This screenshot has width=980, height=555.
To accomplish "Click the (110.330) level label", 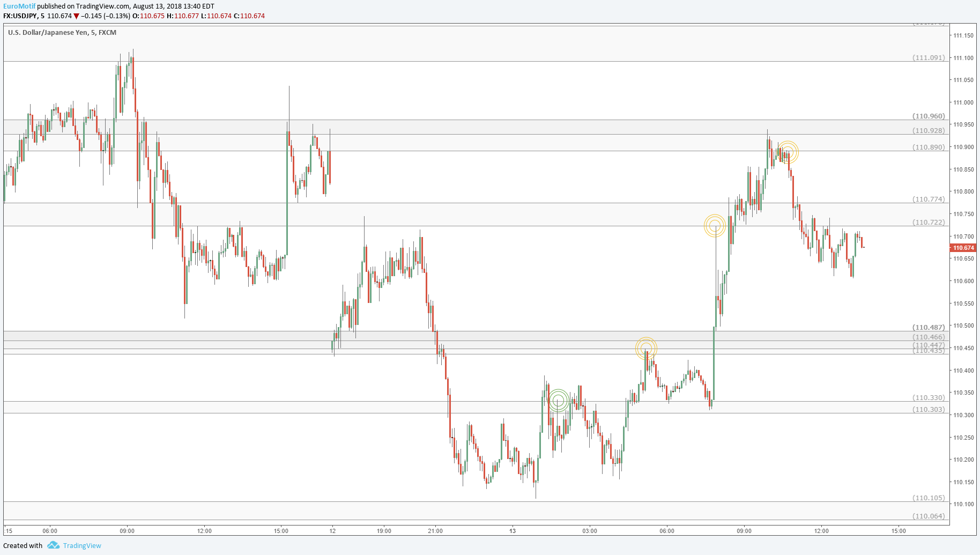I will pyautogui.click(x=929, y=397).
